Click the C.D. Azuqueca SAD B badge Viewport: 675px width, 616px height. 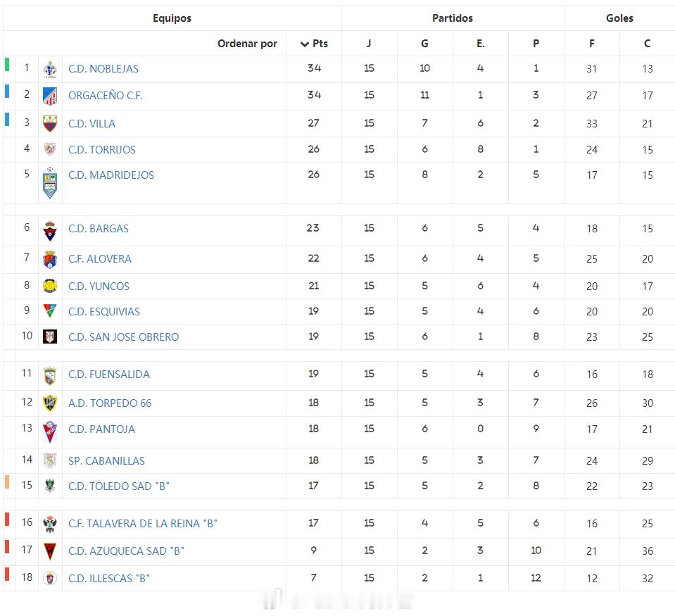50,551
